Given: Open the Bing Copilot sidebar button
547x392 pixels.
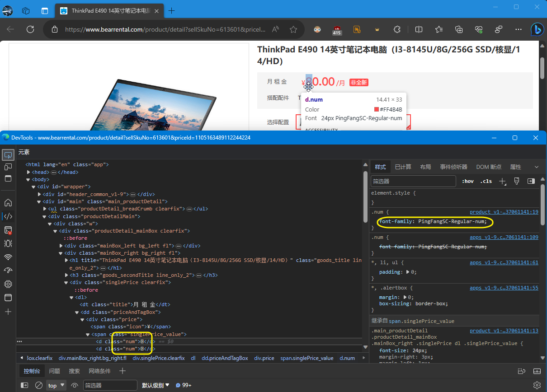Looking at the screenshot, I should click(x=537, y=29).
